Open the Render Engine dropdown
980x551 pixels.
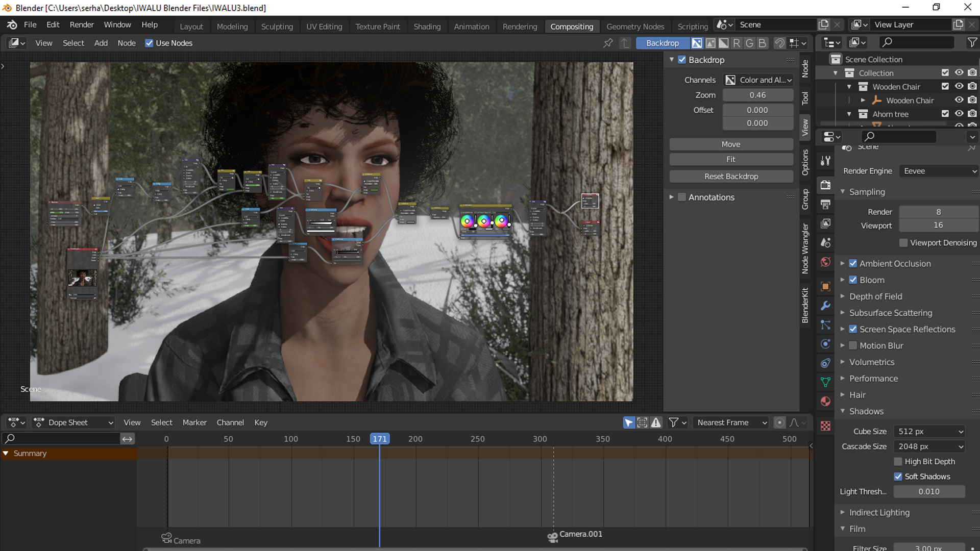[939, 171]
